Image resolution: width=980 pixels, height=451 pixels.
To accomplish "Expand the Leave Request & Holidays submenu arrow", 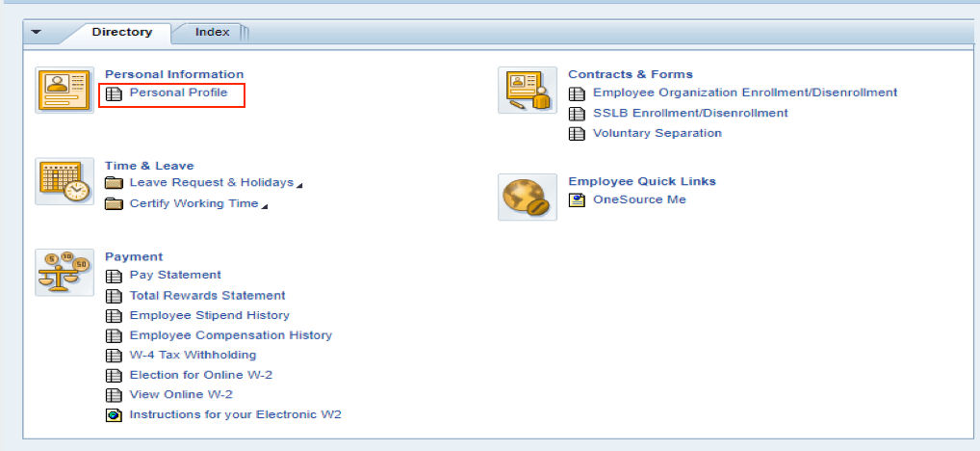I will [x=299, y=185].
